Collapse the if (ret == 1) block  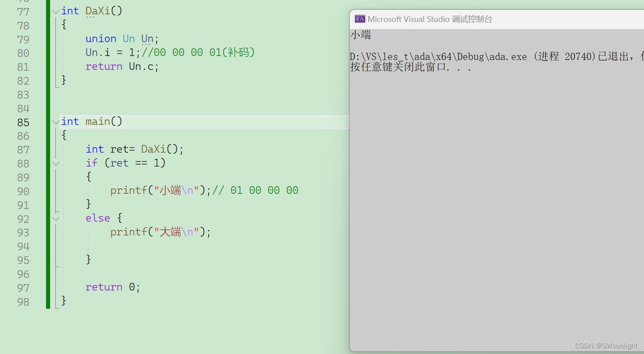pyautogui.click(x=56, y=164)
